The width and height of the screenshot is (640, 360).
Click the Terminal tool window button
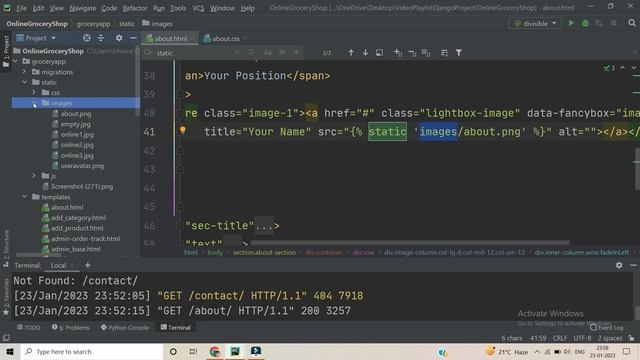(x=176, y=327)
